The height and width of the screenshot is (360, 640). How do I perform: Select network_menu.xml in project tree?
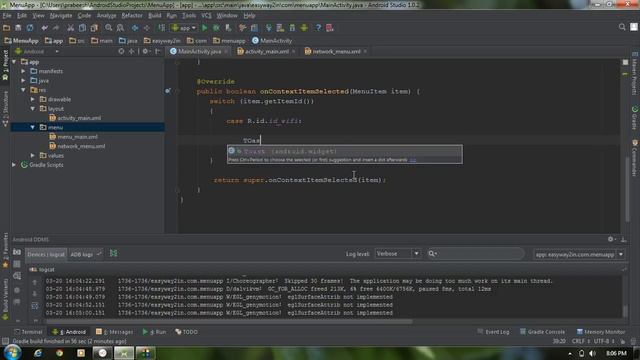tap(81, 146)
